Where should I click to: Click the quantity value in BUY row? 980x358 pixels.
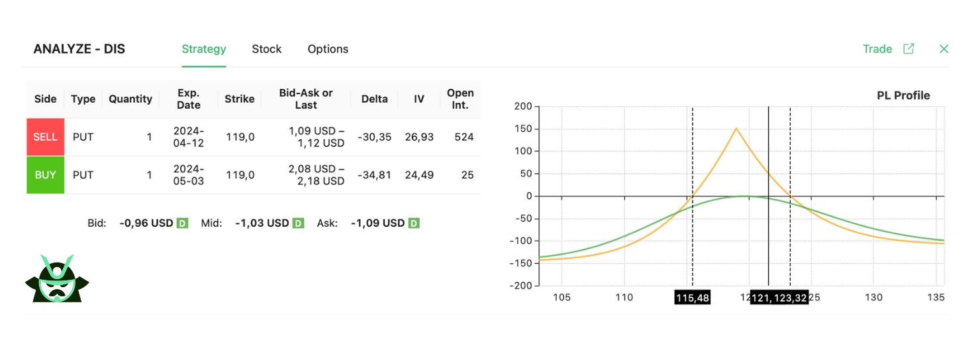pos(149,175)
